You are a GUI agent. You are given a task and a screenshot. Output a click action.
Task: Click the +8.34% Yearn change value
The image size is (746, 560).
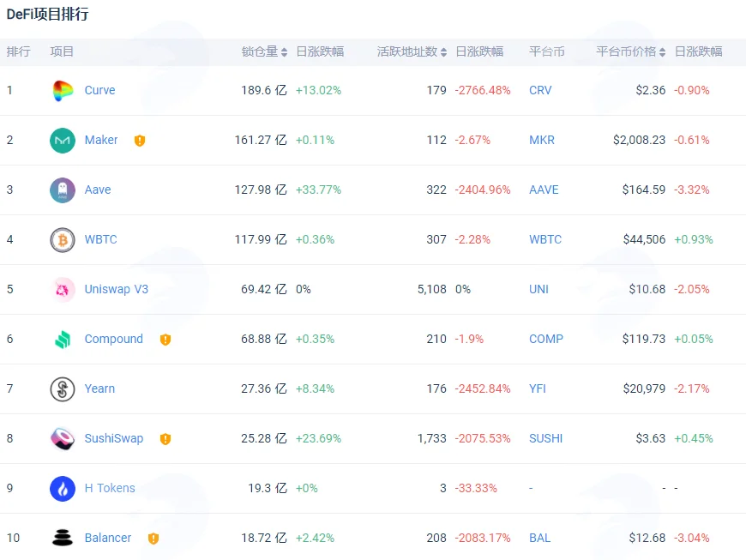click(x=315, y=388)
